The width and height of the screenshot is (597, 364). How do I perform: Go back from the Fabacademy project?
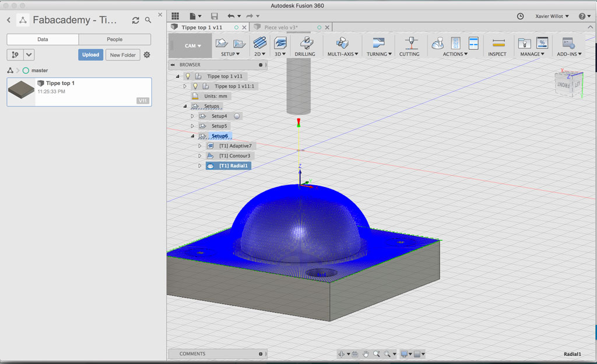click(9, 20)
